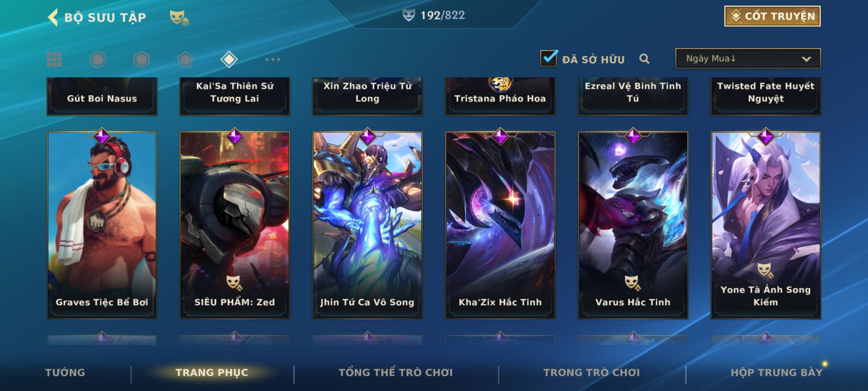Select the all-skins grid filter icon

click(54, 59)
